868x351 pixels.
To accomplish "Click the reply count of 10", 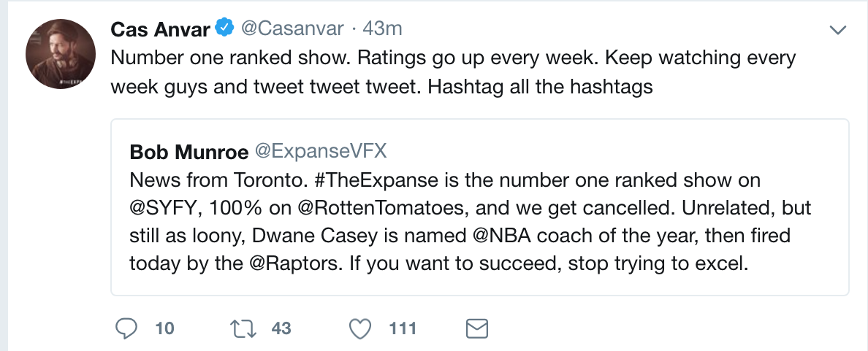I will click(164, 329).
